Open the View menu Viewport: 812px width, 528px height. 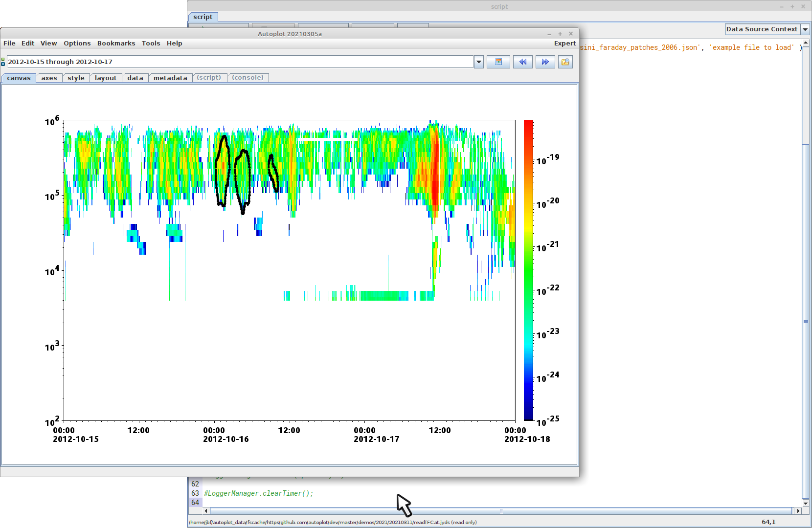pyautogui.click(x=48, y=43)
